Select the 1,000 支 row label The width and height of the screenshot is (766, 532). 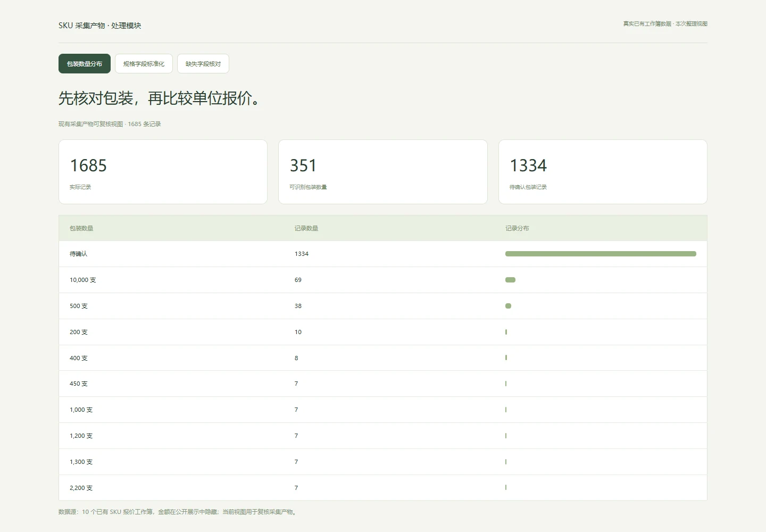(x=81, y=410)
